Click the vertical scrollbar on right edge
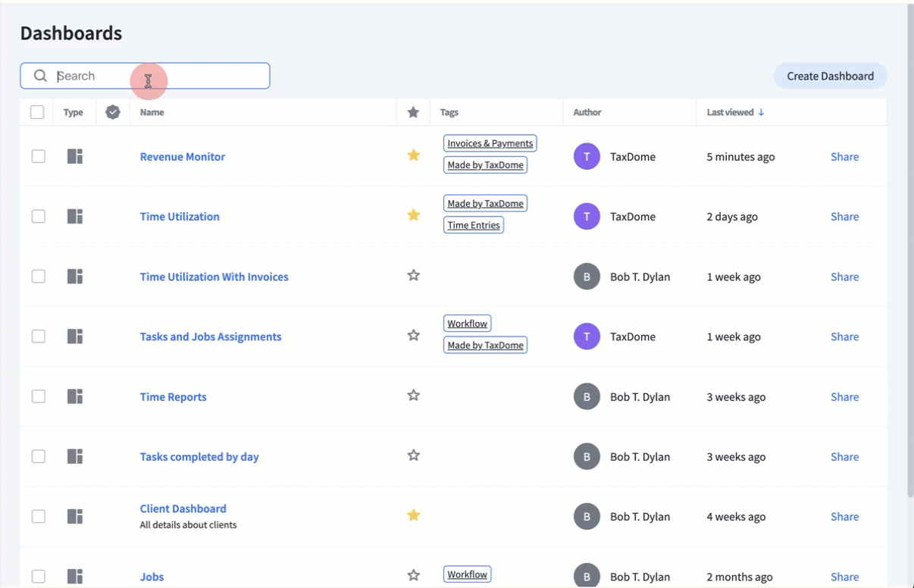Screen dimensions: 914x588 (x=909, y=250)
